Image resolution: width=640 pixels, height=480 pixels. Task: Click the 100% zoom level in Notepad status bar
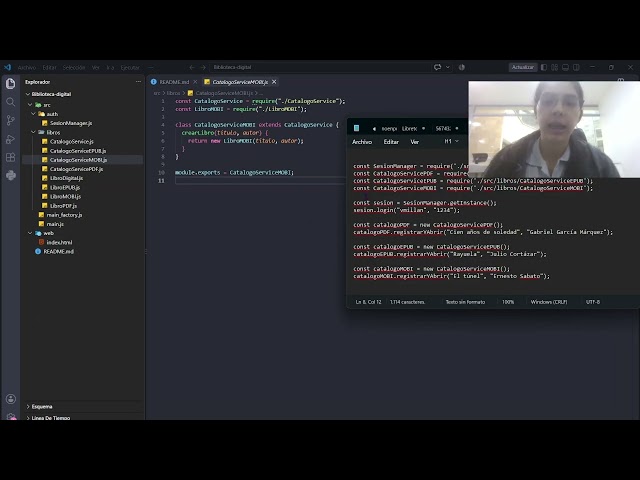pos(508,302)
